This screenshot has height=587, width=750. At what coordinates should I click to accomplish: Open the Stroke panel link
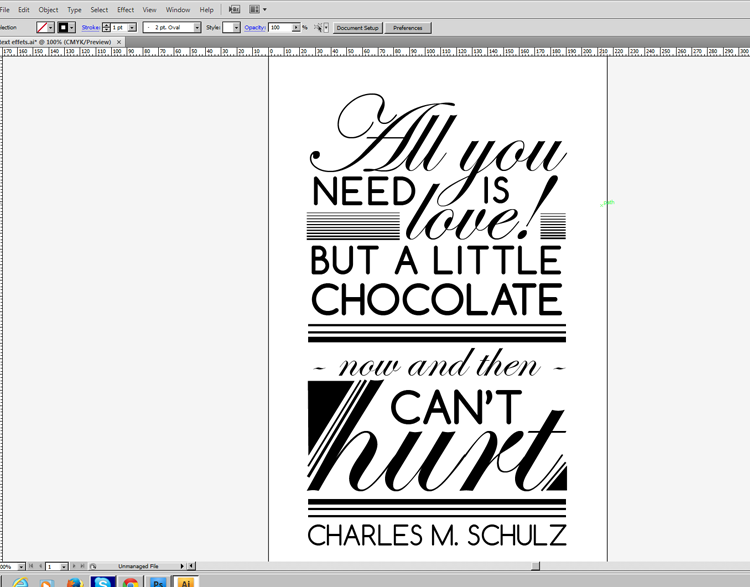90,28
